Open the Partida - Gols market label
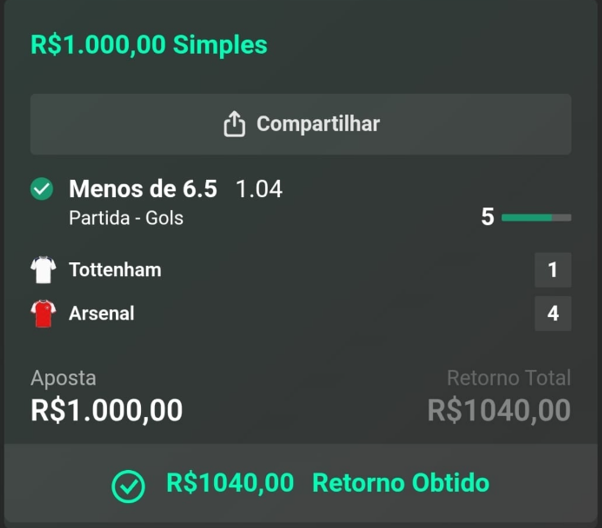602x528 pixels. (126, 217)
